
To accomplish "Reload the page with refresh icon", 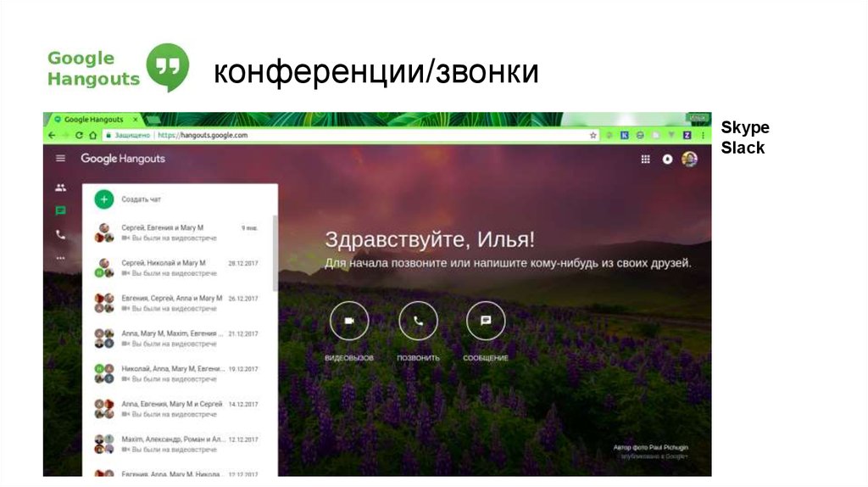I will (x=79, y=135).
